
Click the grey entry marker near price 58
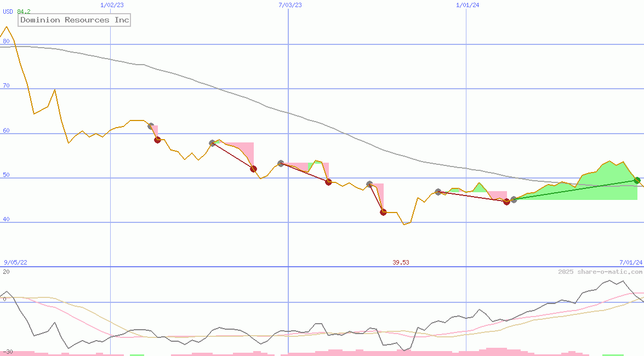coord(212,143)
